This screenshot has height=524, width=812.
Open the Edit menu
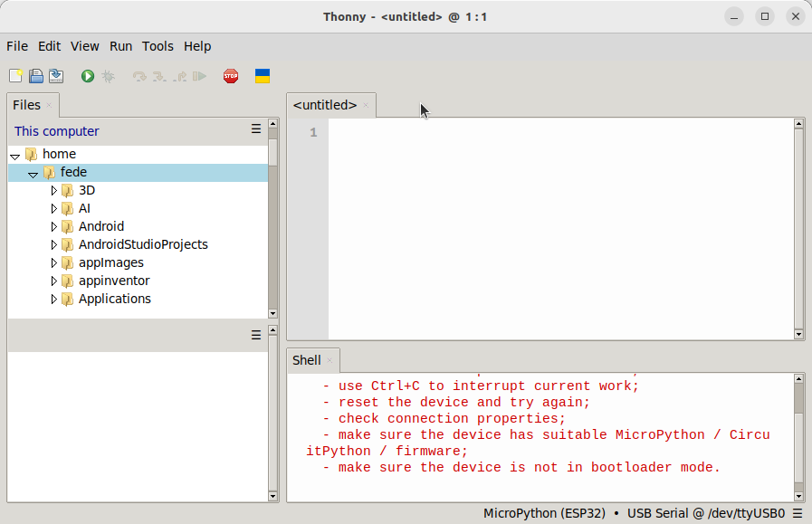(x=49, y=46)
